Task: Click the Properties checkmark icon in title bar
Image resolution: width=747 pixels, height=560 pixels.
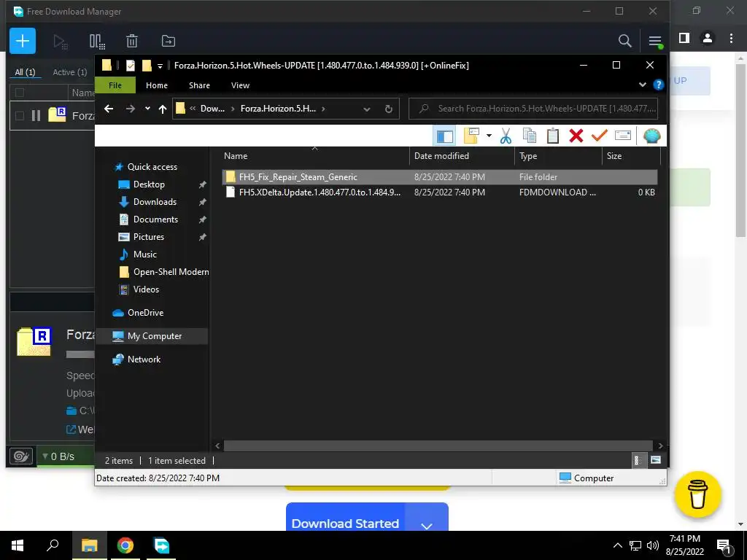Action: pos(130,65)
